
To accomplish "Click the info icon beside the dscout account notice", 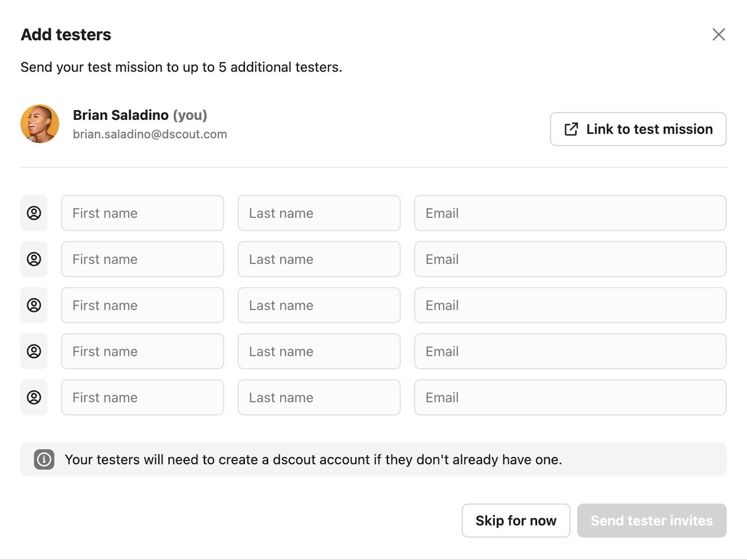I will click(x=44, y=460).
